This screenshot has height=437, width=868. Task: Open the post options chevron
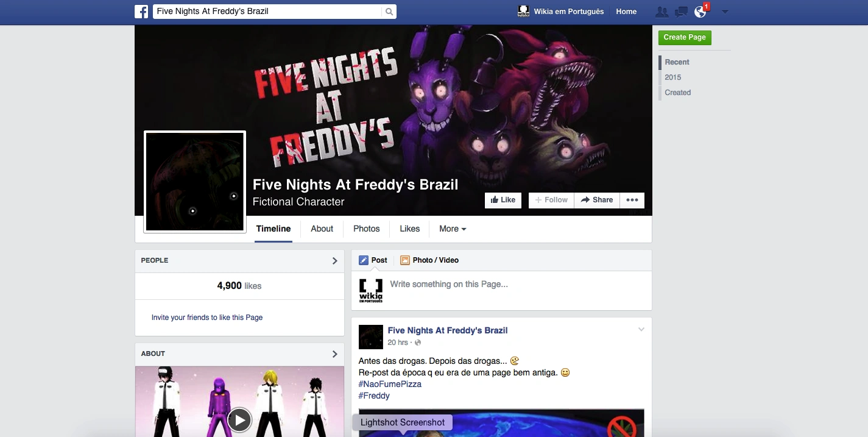(x=641, y=330)
